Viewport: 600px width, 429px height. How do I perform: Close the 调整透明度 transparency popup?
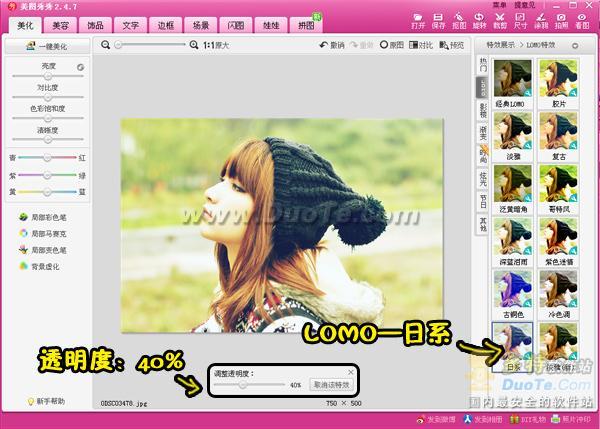351,372
